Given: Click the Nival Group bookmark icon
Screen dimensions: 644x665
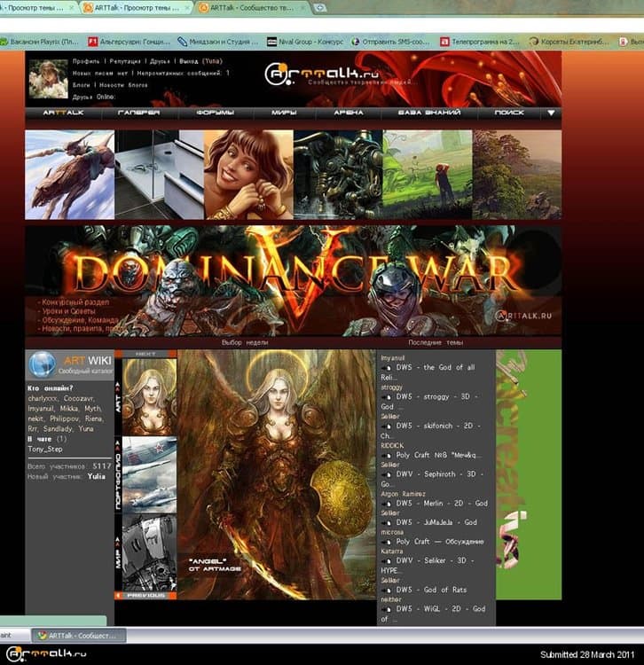Looking at the screenshot, I should coord(271,42).
